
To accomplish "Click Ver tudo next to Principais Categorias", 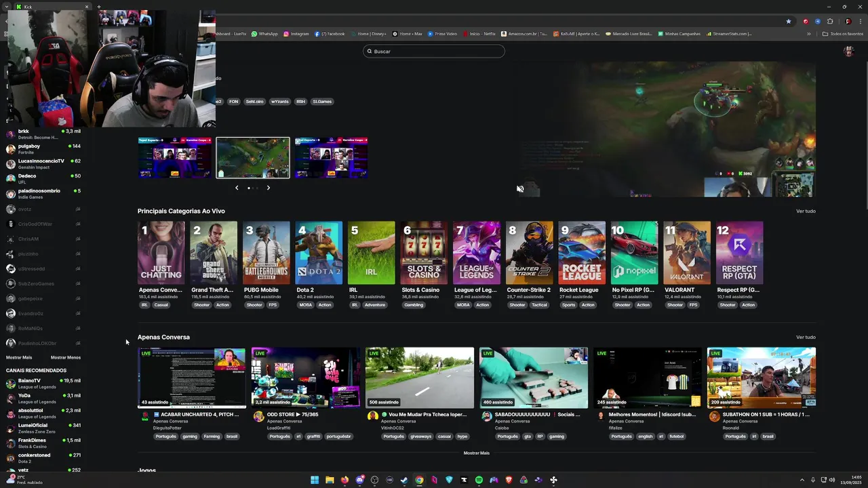I will click(806, 211).
